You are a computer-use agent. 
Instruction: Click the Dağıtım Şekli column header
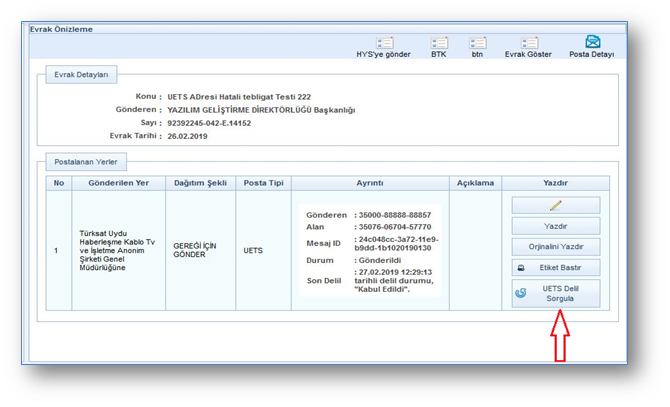[202, 183]
